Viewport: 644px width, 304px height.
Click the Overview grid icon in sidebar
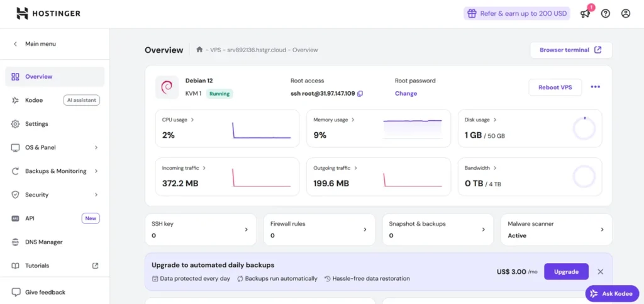(15, 76)
